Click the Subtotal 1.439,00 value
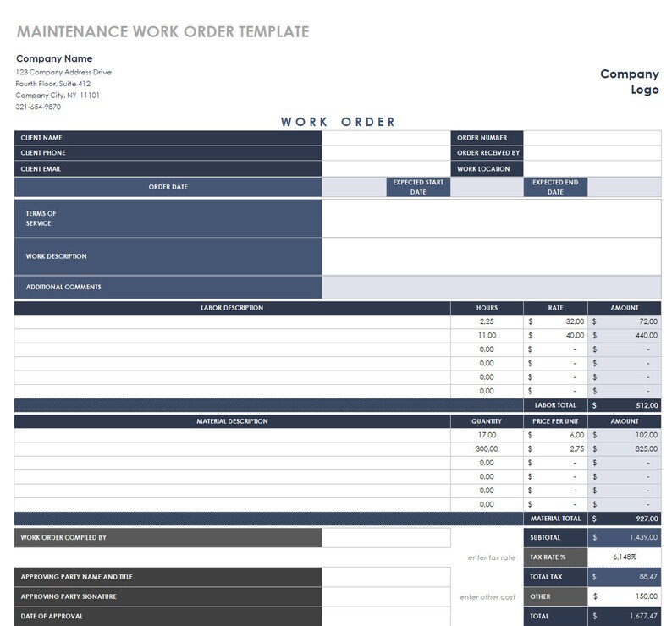Viewport: 672px width, 626px height. click(x=625, y=538)
